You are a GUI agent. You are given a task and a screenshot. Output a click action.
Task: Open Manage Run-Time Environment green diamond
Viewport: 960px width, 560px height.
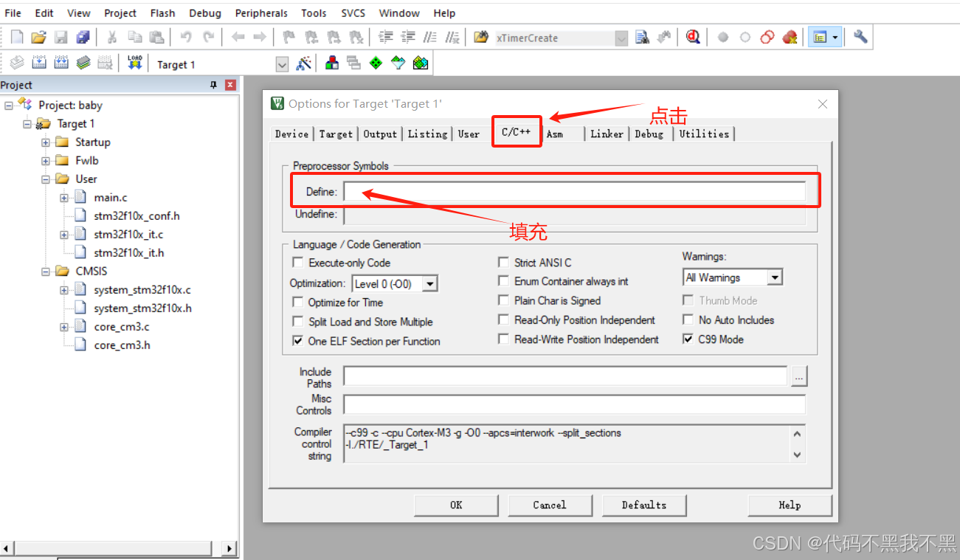[x=376, y=63]
